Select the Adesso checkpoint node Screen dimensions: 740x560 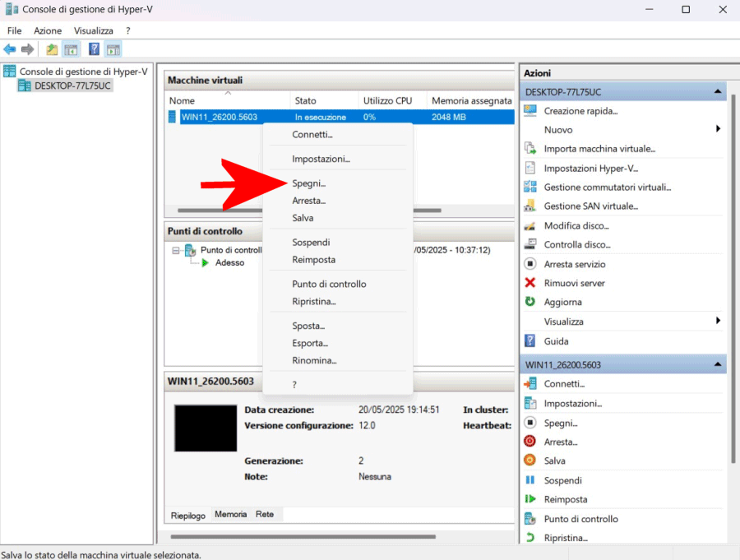pos(230,262)
